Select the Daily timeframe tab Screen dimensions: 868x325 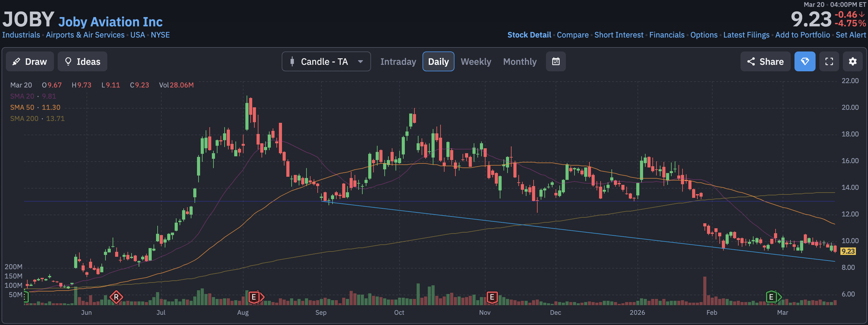[438, 61]
